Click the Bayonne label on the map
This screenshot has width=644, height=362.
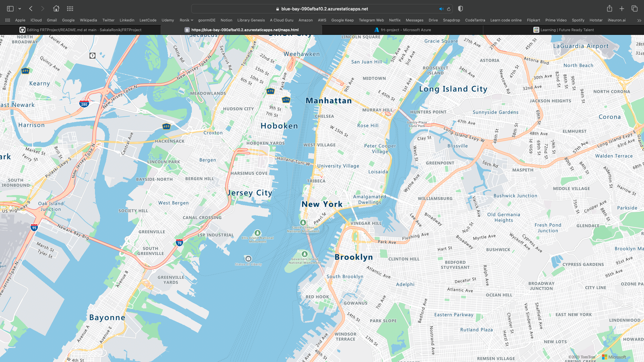click(x=107, y=317)
